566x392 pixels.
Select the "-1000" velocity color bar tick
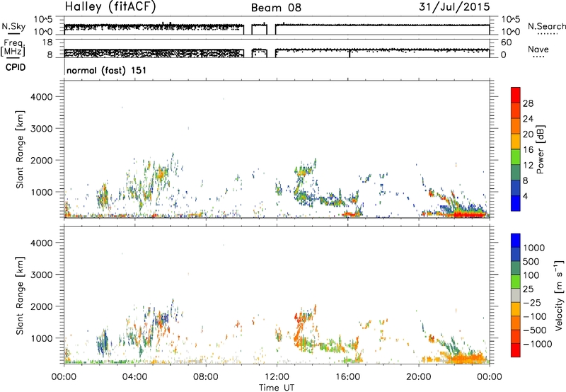(x=537, y=344)
